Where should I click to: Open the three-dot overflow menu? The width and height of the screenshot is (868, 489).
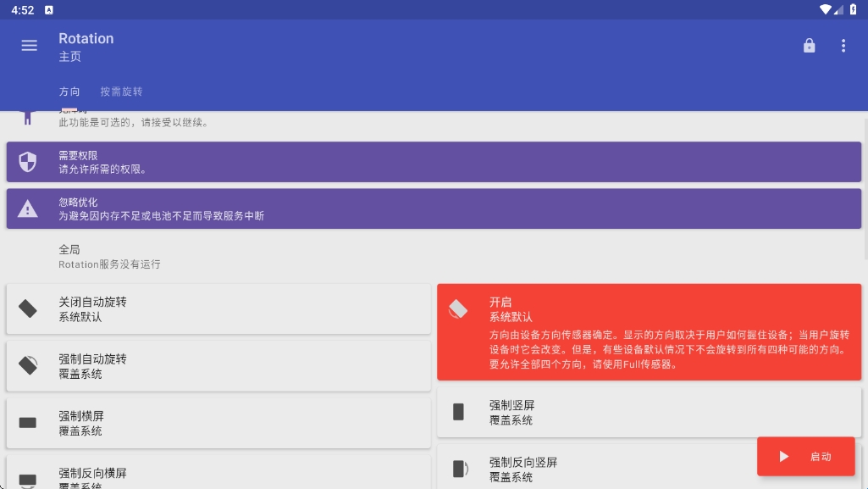click(x=843, y=46)
